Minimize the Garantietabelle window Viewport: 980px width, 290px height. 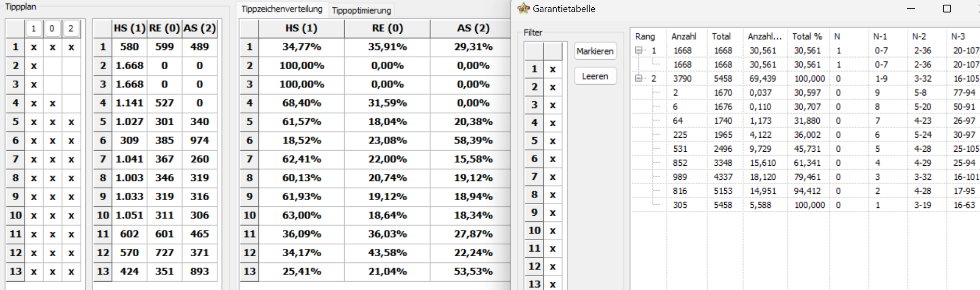[911, 8]
